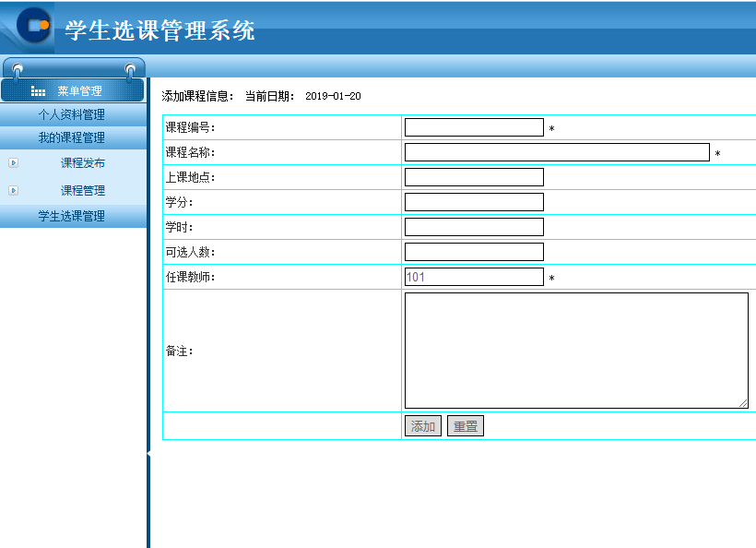Collapse the sidebar using splitter arrow
This screenshot has width=756, height=548.
pyautogui.click(x=148, y=454)
